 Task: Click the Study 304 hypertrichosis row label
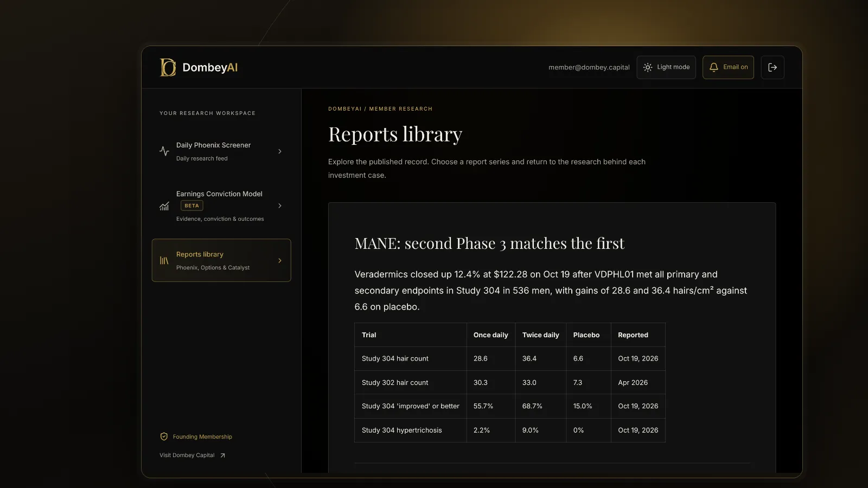click(x=402, y=430)
